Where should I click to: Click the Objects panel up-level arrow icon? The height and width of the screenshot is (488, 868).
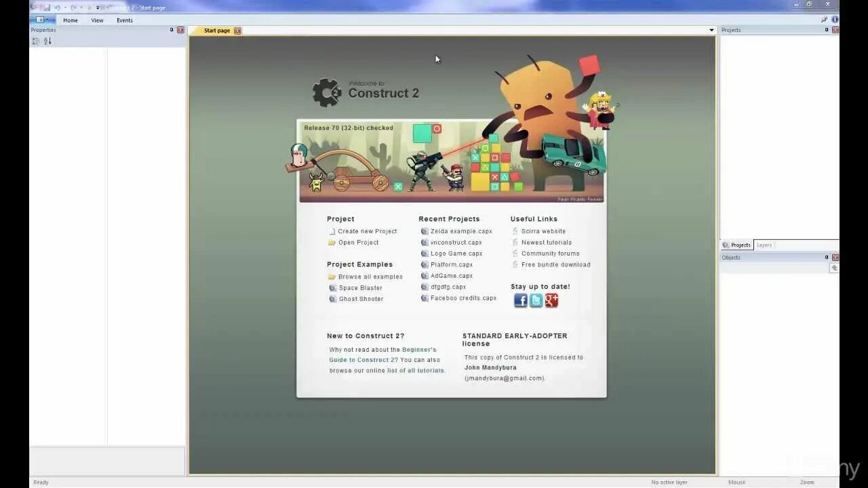click(x=834, y=268)
